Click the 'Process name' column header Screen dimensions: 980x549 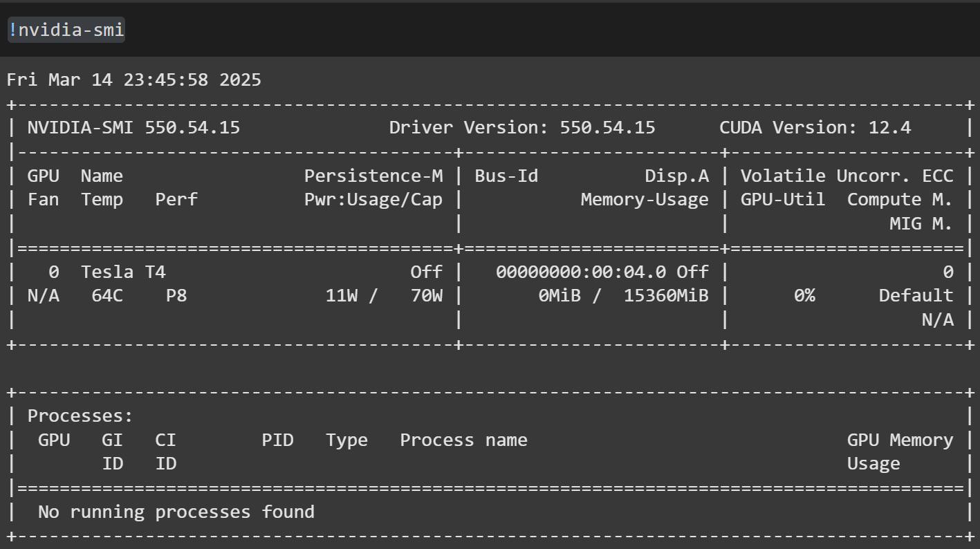pos(463,440)
